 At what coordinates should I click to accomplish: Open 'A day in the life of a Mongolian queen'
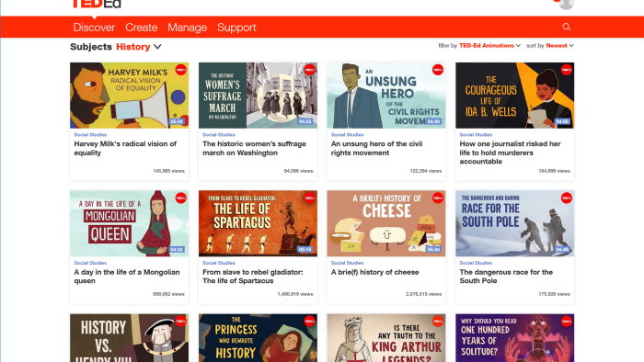[127, 277]
